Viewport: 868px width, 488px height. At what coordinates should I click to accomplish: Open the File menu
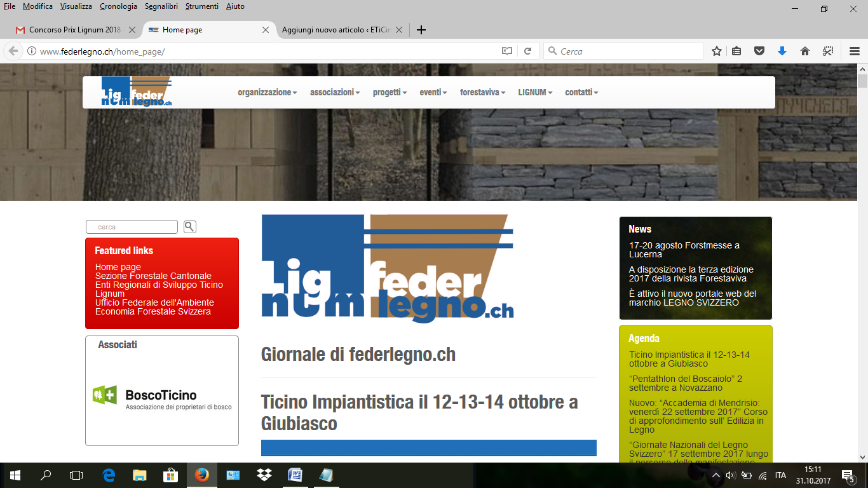click(x=10, y=6)
